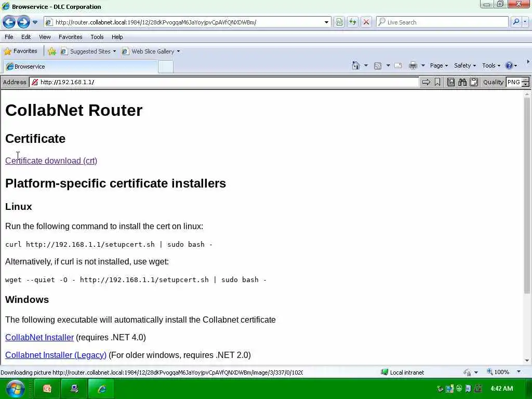Viewport: 532px width, 399px height.
Task: Open the Safety command bar menu
Action: [x=465, y=65]
